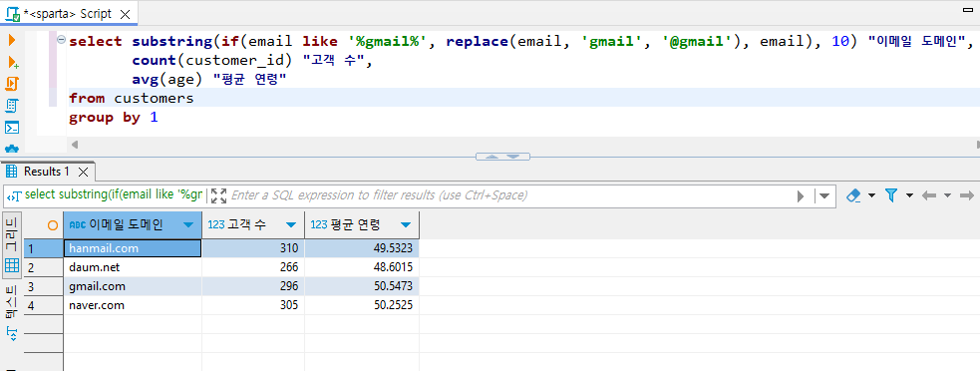Image resolution: width=980 pixels, height=371 pixels.
Task: Click the 50.2525 average age cell
Action: tap(362, 305)
